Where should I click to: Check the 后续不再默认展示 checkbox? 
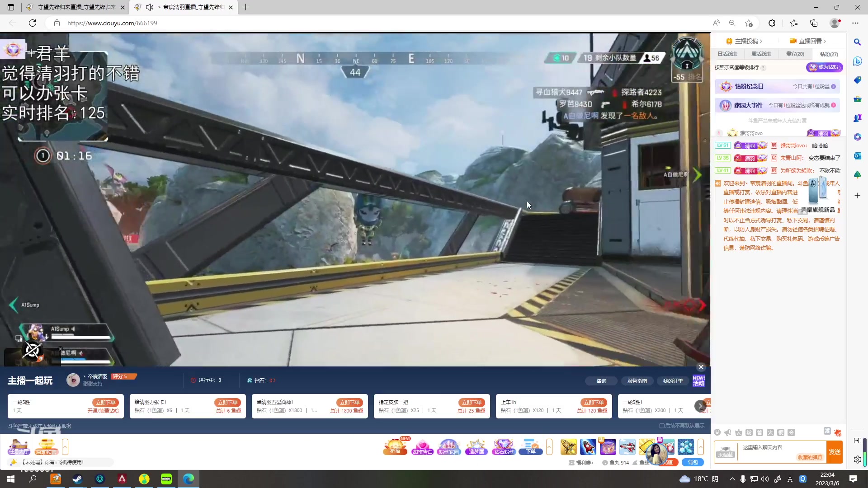click(662, 426)
